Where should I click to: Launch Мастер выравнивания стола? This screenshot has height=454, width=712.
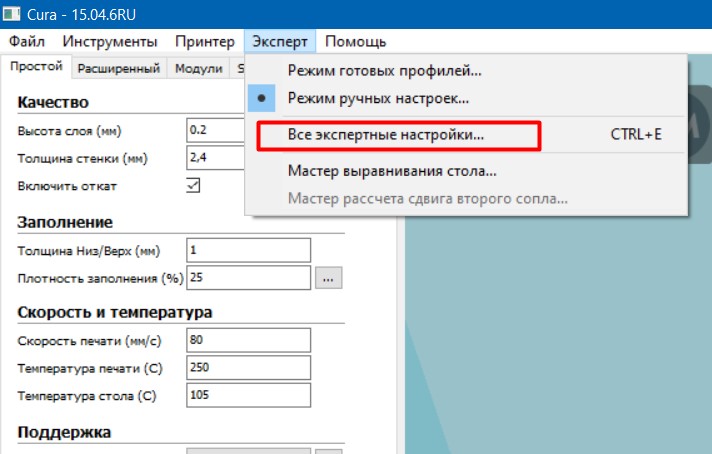click(x=466, y=171)
